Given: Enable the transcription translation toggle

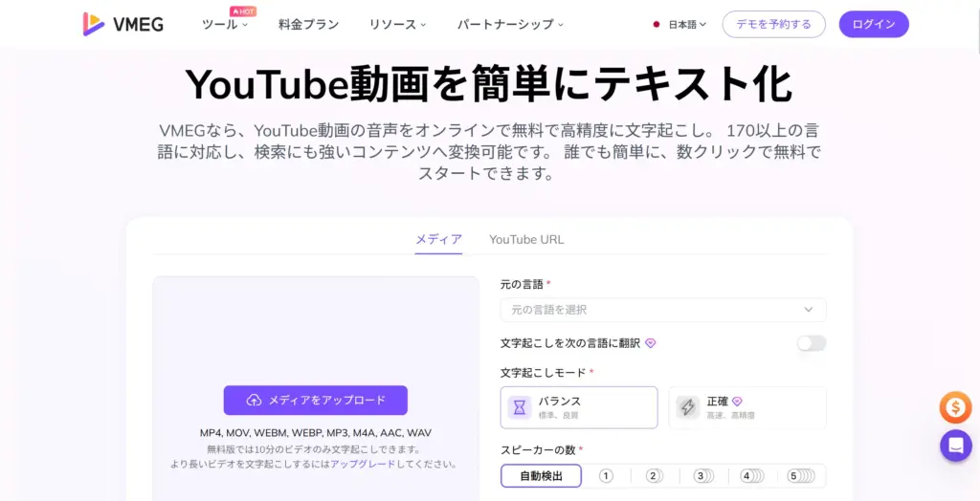Looking at the screenshot, I should pyautogui.click(x=811, y=343).
